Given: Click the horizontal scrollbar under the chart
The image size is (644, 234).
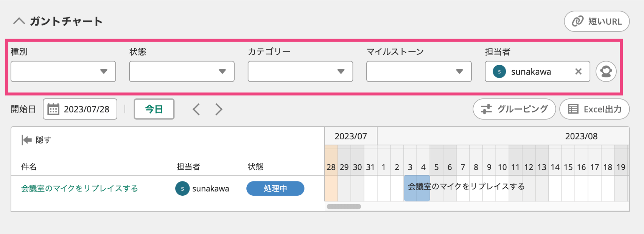Looking at the screenshot, I should click(344, 207).
